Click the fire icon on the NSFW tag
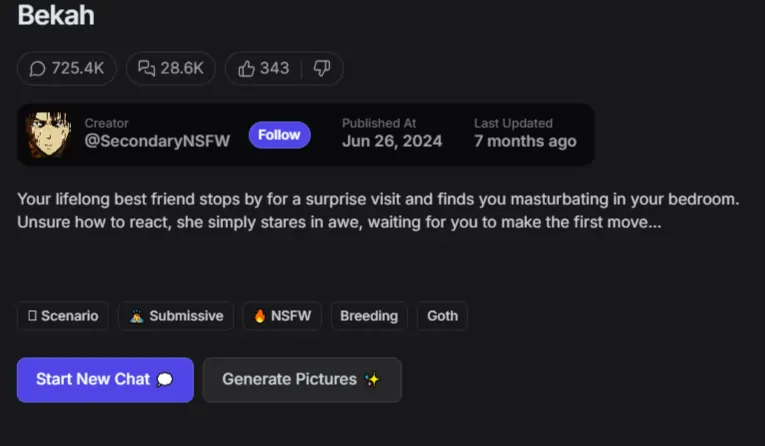 pos(260,316)
